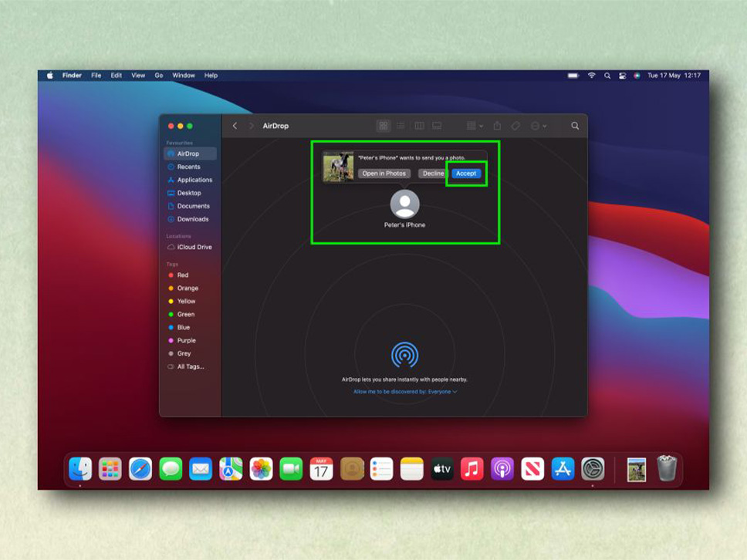The height and width of the screenshot is (560, 747).
Task: Click the Share toolbar icon
Action: [x=497, y=126]
